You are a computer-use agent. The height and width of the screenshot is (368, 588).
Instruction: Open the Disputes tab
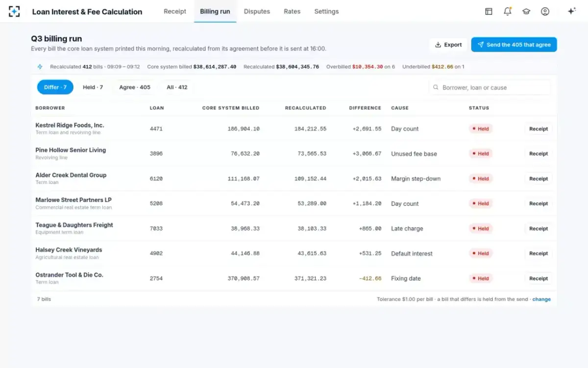[x=257, y=11]
